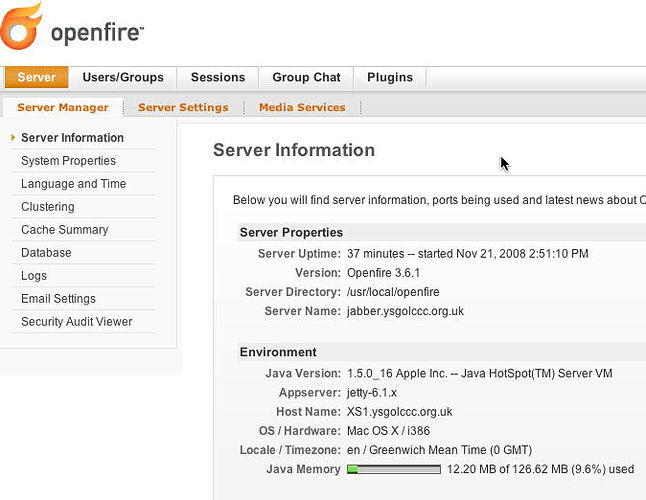
Task: Click the Server Properties section header
Action: (x=291, y=232)
